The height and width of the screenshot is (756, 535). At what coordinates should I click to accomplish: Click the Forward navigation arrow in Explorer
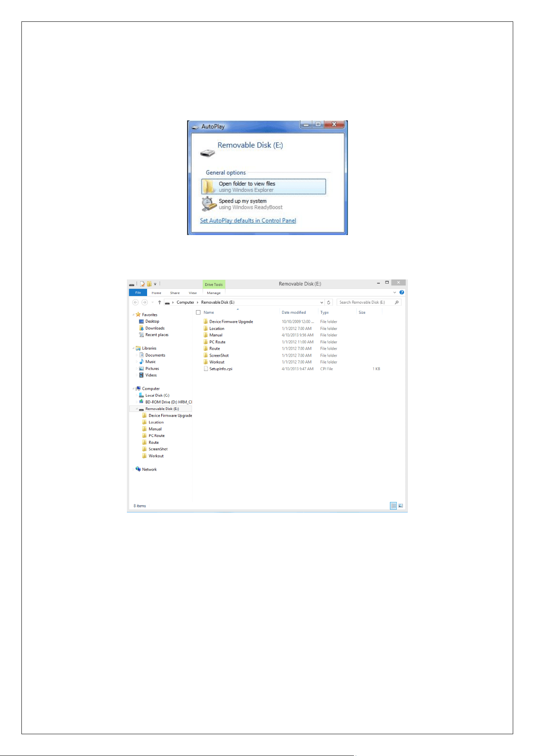click(x=144, y=302)
